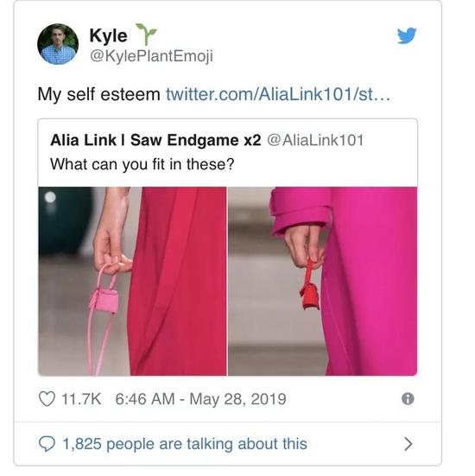The image size is (475, 476).
Task: Expand conversation with right chevron arrow
Action: tap(408, 444)
